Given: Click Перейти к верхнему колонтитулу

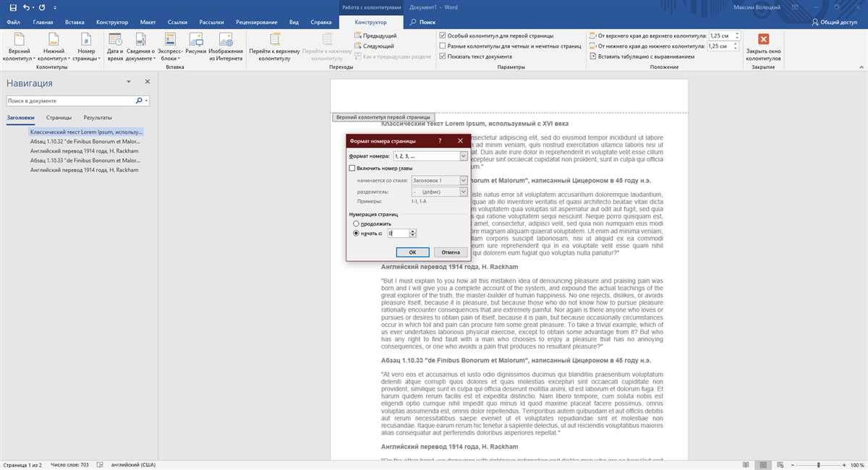Looking at the screenshot, I should pos(274,46).
